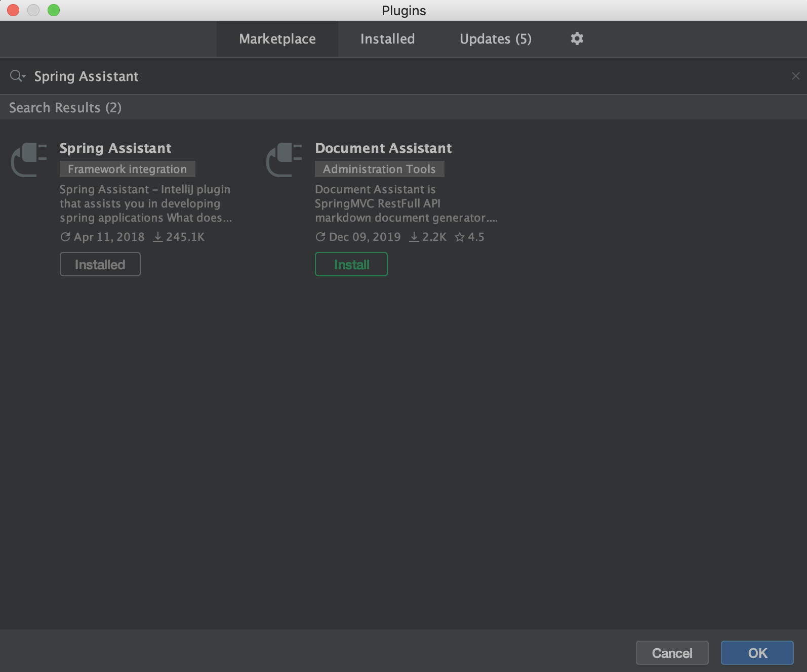The width and height of the screenshot is (807, 672).
Task: Open the Spring Assistant plugin title
Action: click(x=115, y=148)
